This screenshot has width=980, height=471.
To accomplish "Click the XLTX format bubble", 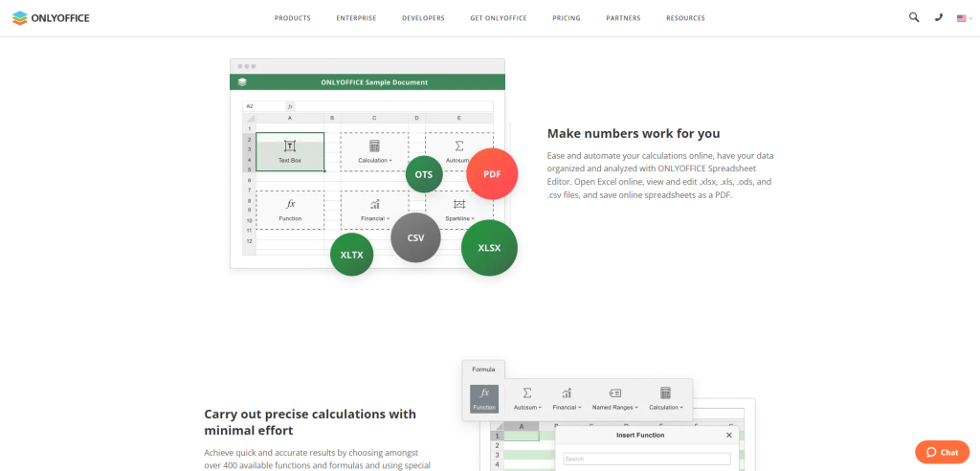I will pos(352,255).
